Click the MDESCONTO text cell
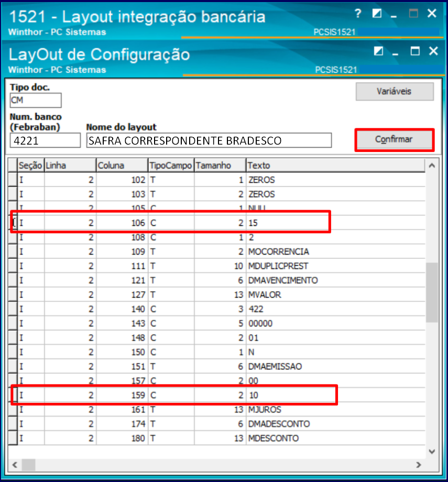Screen dimensions: 448x482 tap(336, 439)
